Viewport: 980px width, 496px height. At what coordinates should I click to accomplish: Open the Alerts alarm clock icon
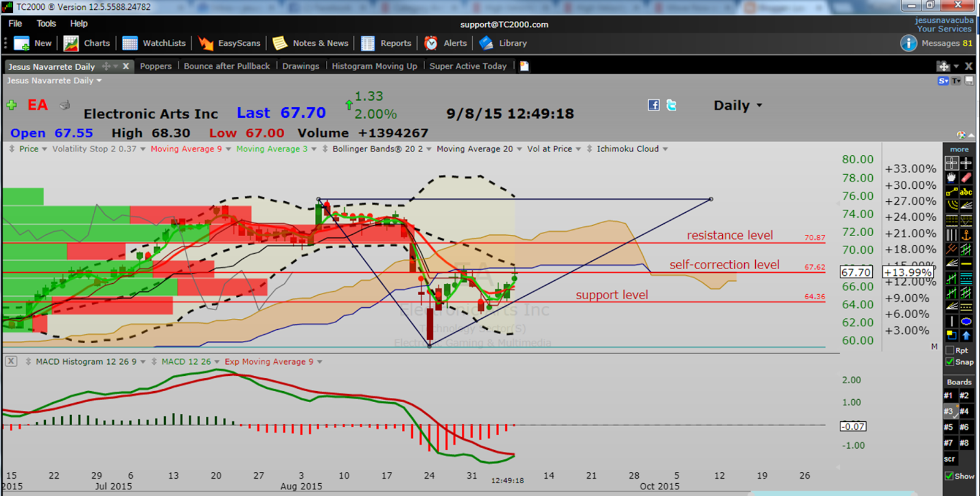point(431,43)
